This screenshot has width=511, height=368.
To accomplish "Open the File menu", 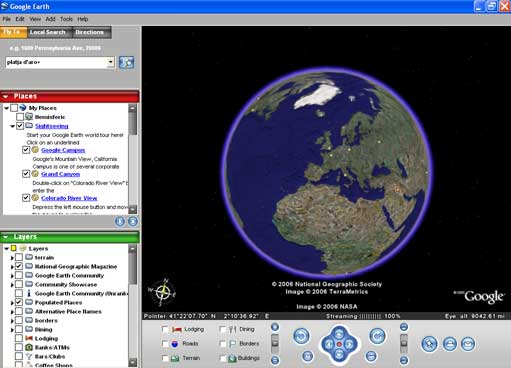I will (7, 19).
